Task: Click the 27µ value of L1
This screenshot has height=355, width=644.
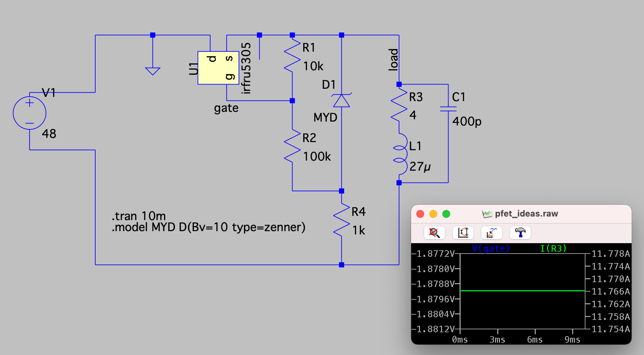Action: pyautogui.click(x=420, y=166)
